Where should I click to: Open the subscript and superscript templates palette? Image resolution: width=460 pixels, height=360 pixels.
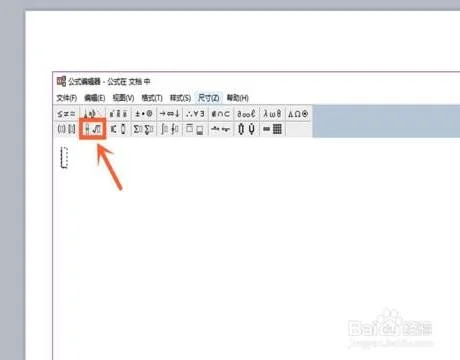point(118,129)
